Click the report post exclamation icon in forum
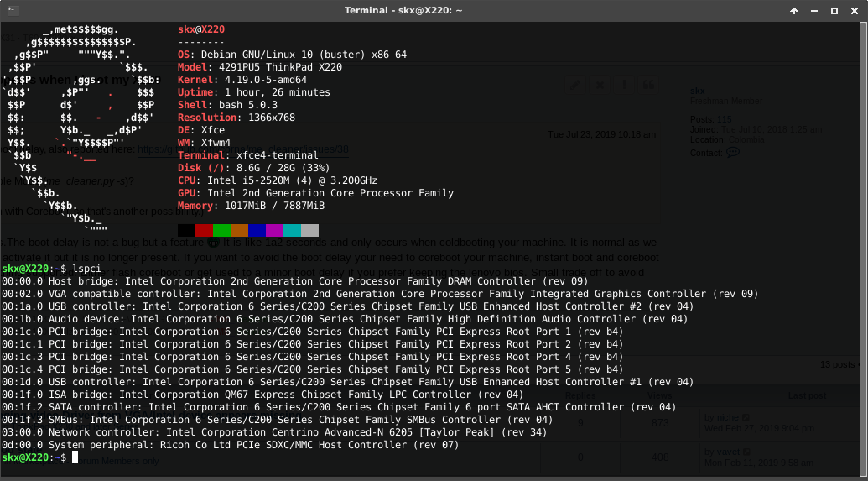 625,85
